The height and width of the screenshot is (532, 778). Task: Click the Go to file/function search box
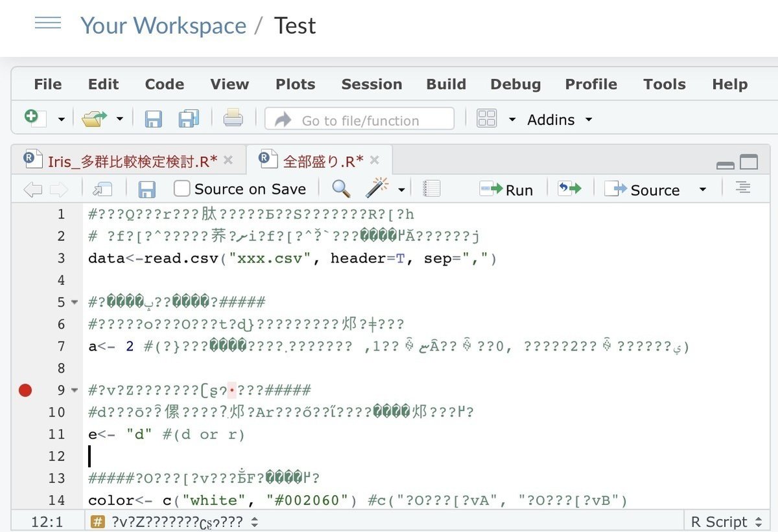click(x=359, y=119)
